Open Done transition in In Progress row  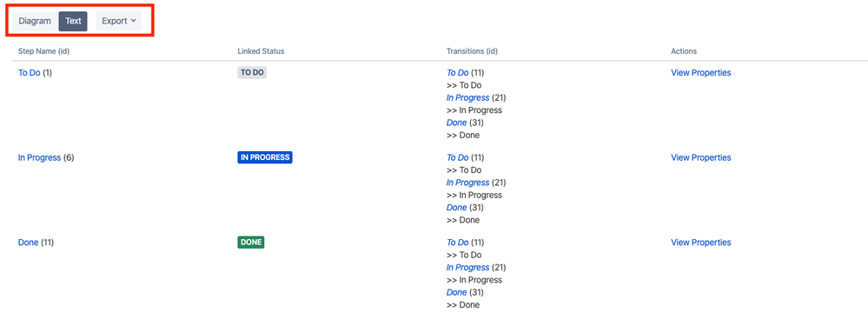[457, 207]
